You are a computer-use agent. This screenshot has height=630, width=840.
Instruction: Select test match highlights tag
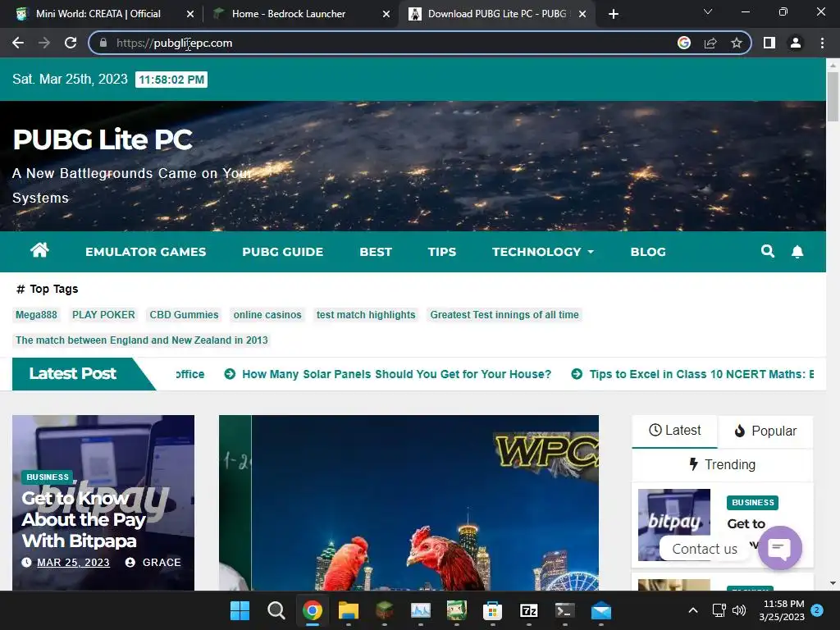366,315
